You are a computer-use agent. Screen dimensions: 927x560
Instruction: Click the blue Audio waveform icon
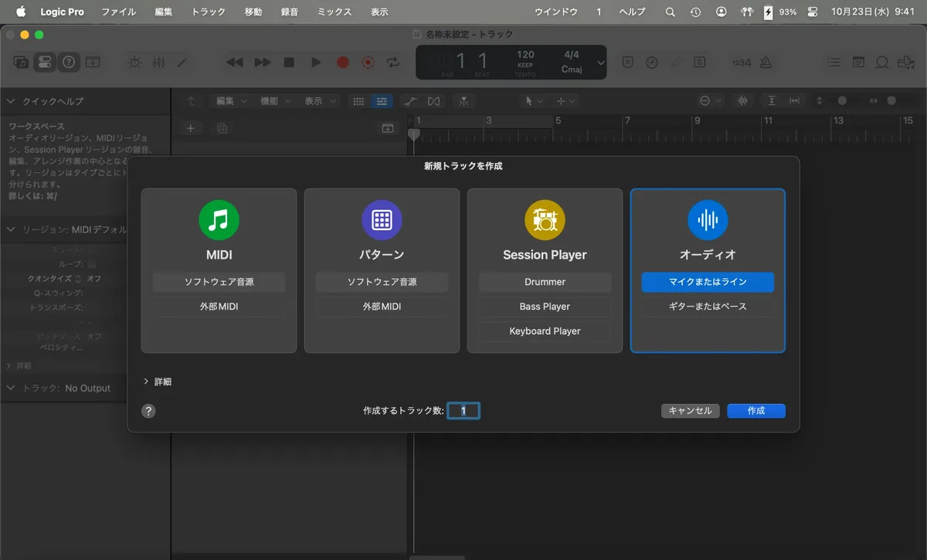[708, 220]
